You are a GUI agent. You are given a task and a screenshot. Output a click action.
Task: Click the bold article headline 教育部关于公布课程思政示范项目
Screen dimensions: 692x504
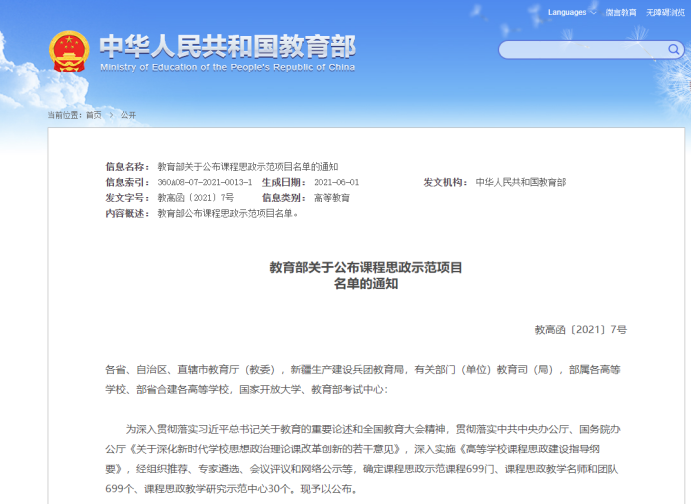(366, 268)
